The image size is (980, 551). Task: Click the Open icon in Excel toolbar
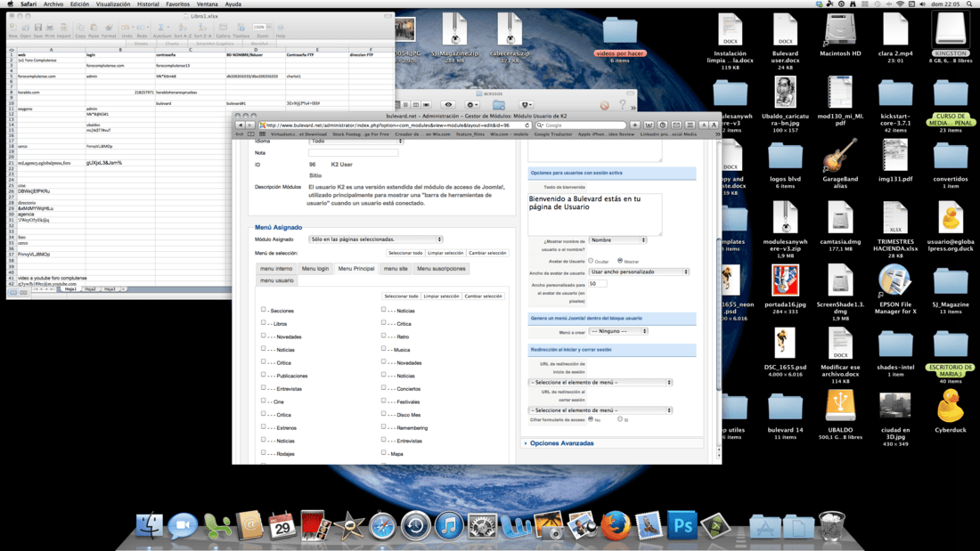[x=25, y=28]
